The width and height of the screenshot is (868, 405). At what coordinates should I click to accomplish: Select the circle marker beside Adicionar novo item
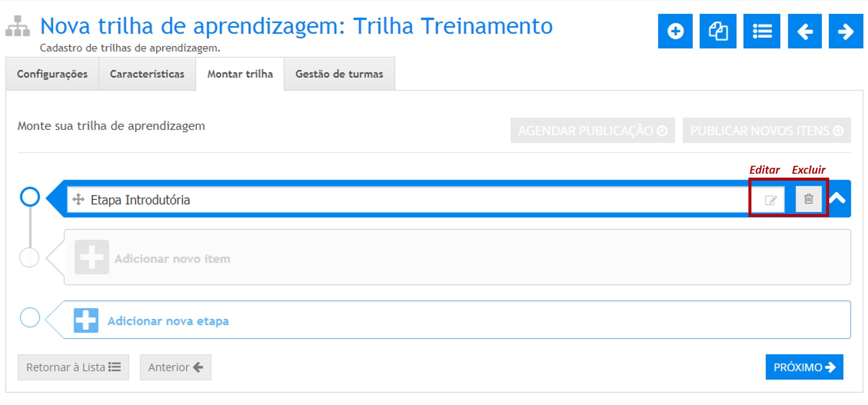(x=29, y=257)
